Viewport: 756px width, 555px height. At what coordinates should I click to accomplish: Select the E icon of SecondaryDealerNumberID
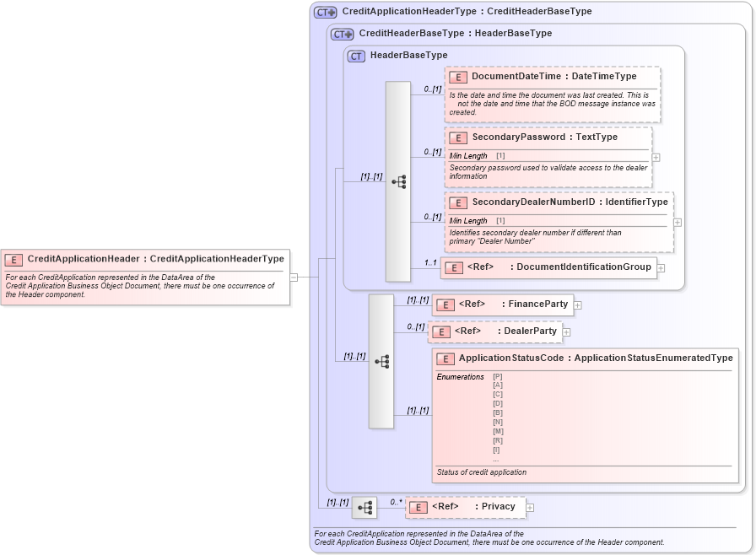pos(458,202)
